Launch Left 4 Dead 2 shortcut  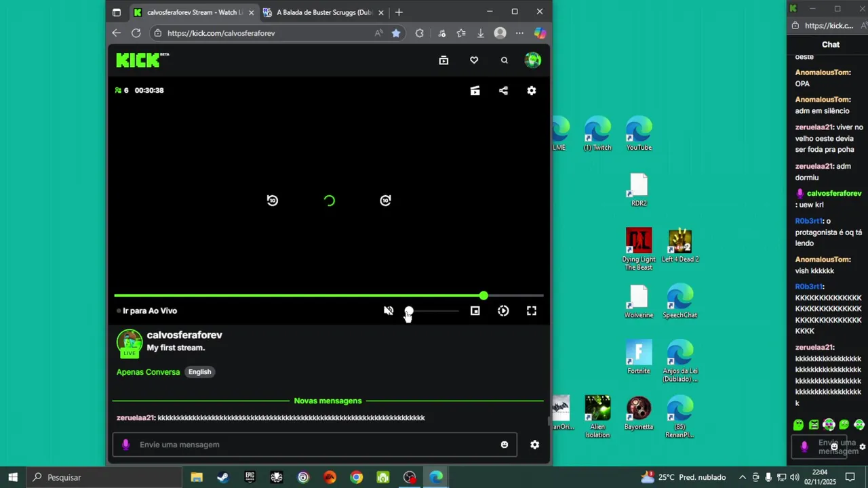(680, 246)
